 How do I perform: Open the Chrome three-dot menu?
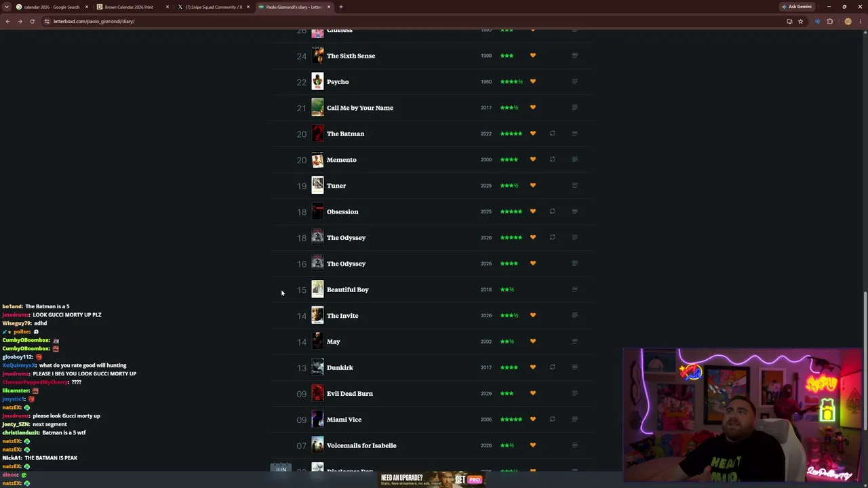(x=860, y=21)
